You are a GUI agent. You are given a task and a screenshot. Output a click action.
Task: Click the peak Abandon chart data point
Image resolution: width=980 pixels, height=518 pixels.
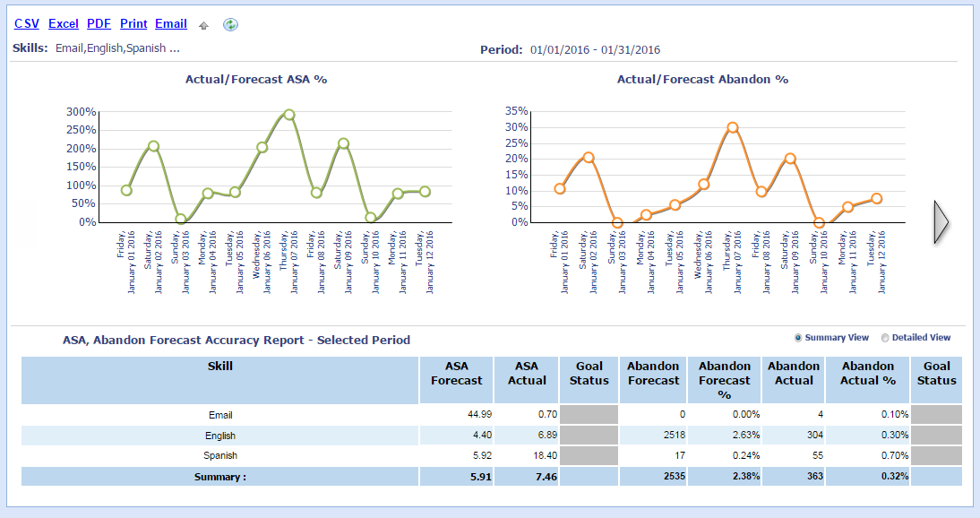[733, 127]
